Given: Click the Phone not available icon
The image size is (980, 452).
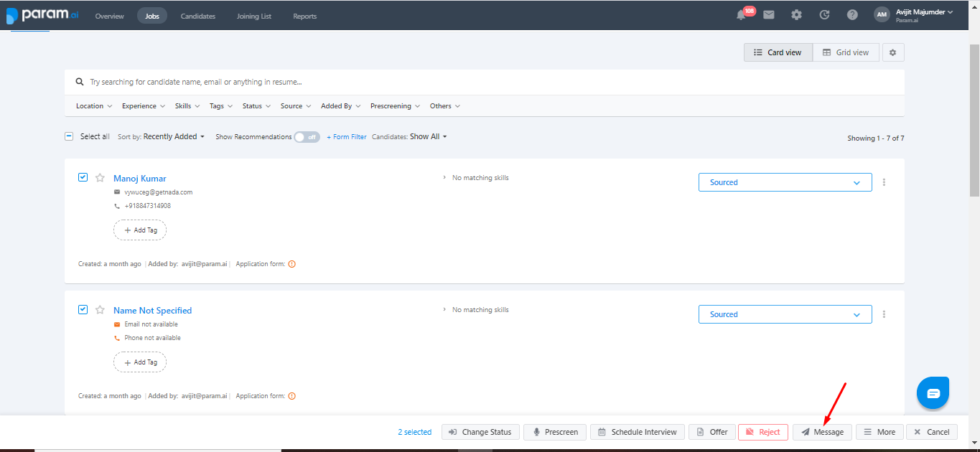Looking at the screenshot, I should click(x=117, y=338).
